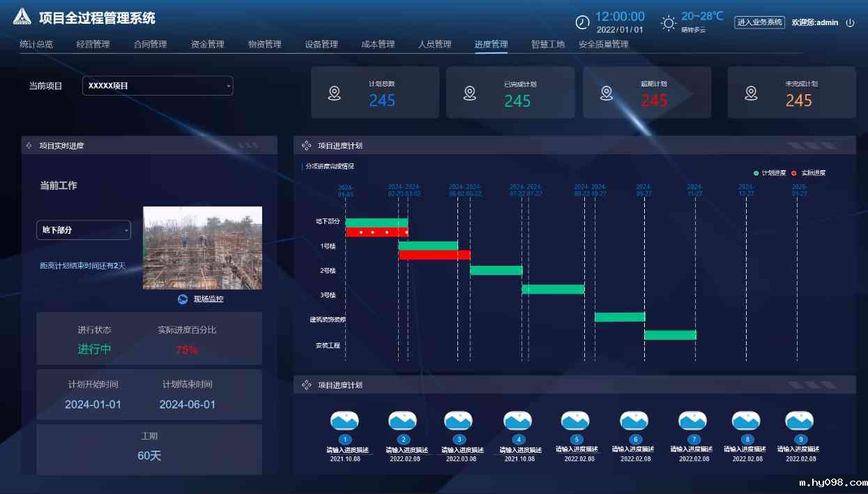Click the sun weather icon near 20~28℃
This screenshot has height=494, width=868.
point(667,22)
